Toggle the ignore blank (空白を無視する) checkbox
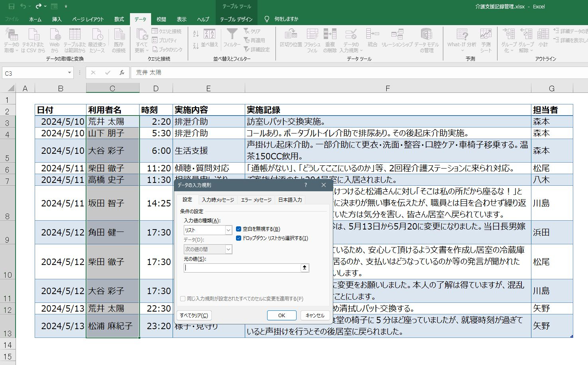The height and width of the screenshot is (365, 588). 239,229
